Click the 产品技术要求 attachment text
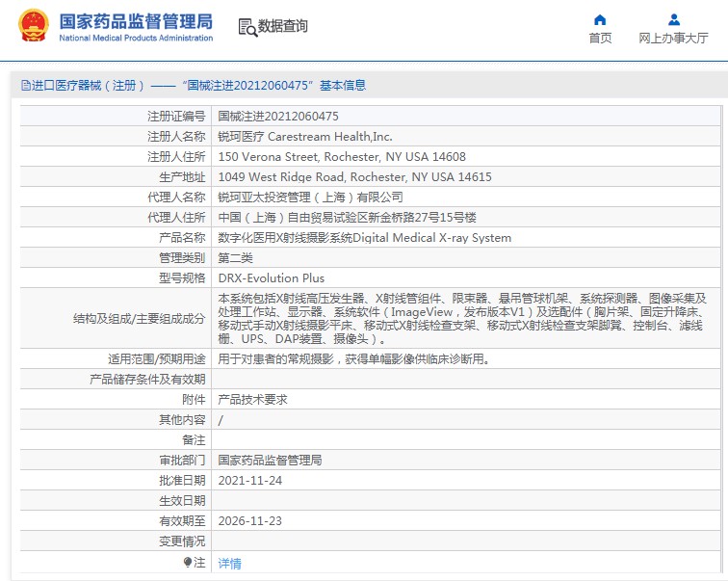This screenshot has height=581, width=728. 252,399
